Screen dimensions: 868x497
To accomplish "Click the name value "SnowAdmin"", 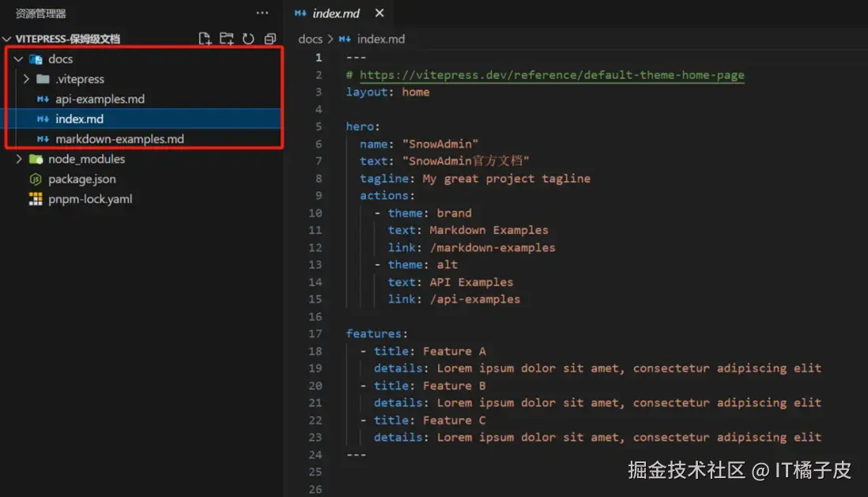I will point(440,144).
